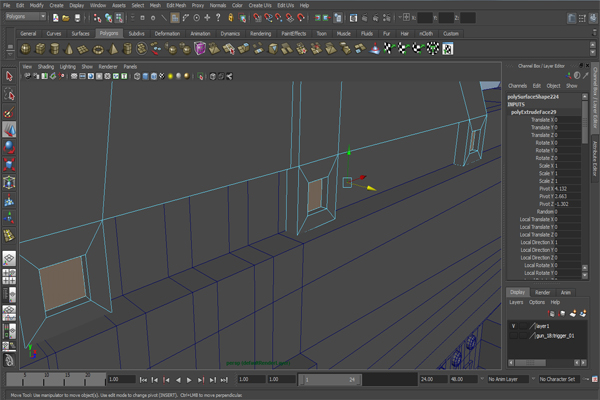Click the yellow light bulb viewport icon
The image size is (600, 400).
click(170, 76)
